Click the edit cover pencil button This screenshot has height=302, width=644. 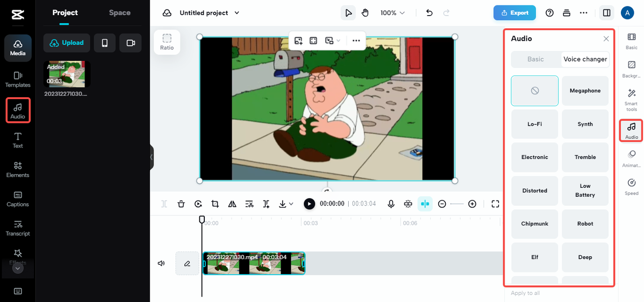tap(187, 263)
